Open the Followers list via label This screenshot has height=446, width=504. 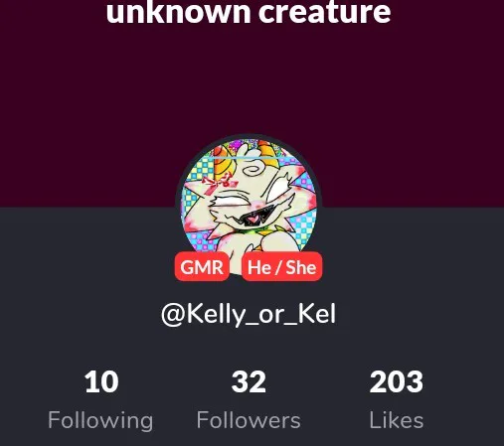coord(249,420)
